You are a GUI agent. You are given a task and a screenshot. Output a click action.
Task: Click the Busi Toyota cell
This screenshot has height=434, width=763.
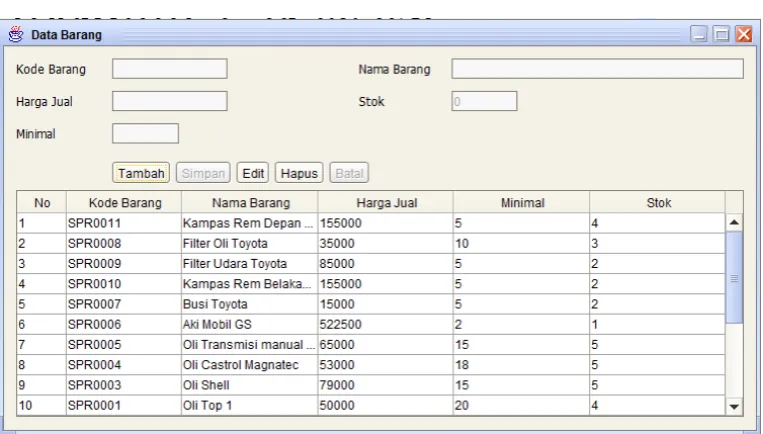coord(250,304)
